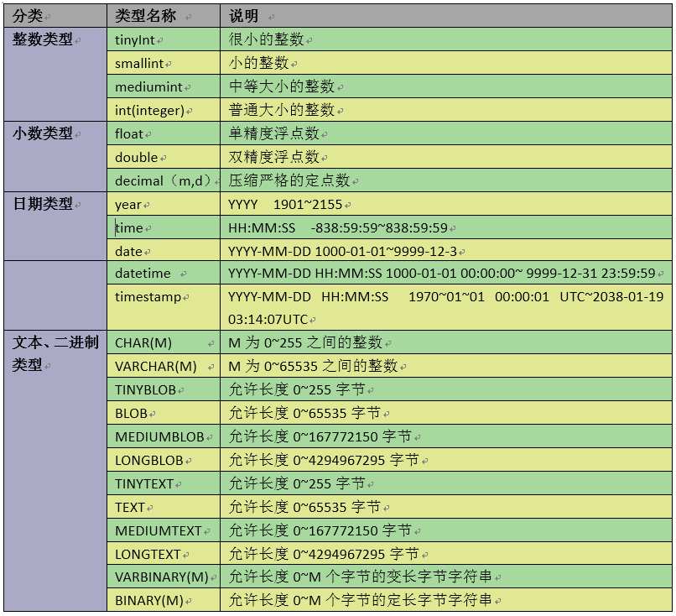676x616 pixels.
Task: Click the 小的整数 description
Action: click(x=258, y=63)
